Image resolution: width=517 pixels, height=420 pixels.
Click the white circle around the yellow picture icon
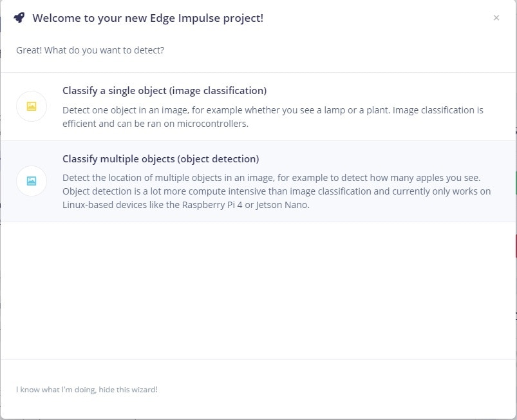(32, 106)
